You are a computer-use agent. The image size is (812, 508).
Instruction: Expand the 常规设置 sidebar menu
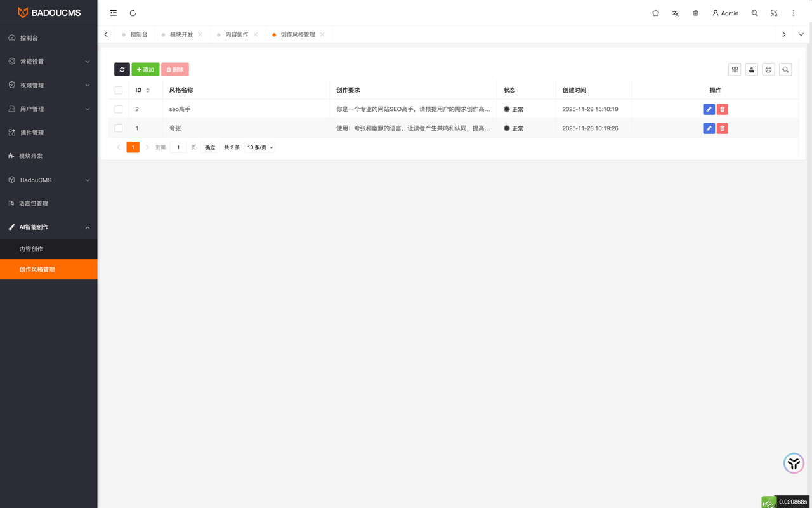pyautogui.click(x=48, y=62)
